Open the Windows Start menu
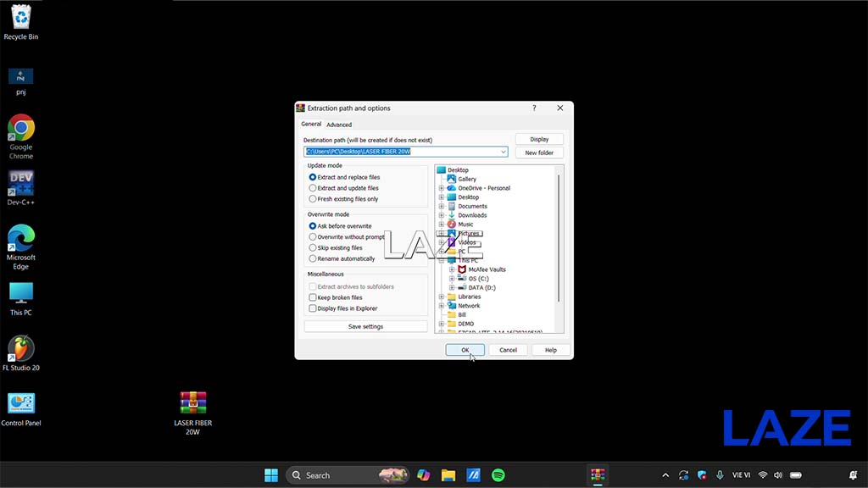The height and width of the screenshot is (488, 868). [x=271, y=475]
